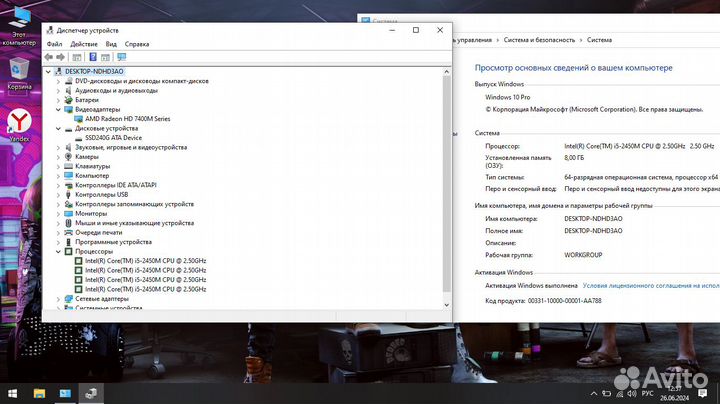Click the 8,00 ГБ installed memory value
720x404 pixels.
[574, 157]
